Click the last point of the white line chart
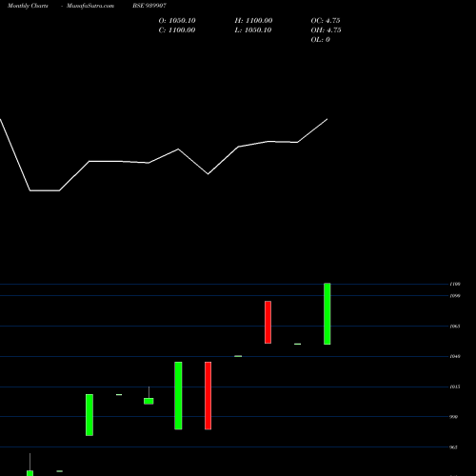Viewport: 476px width, 476px height. 327,119
